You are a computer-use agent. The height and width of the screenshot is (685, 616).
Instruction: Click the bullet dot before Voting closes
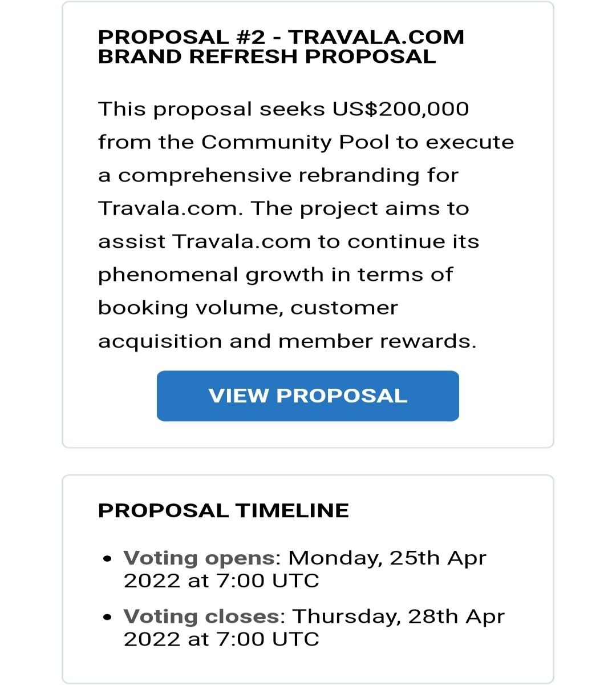click(107, 618)
